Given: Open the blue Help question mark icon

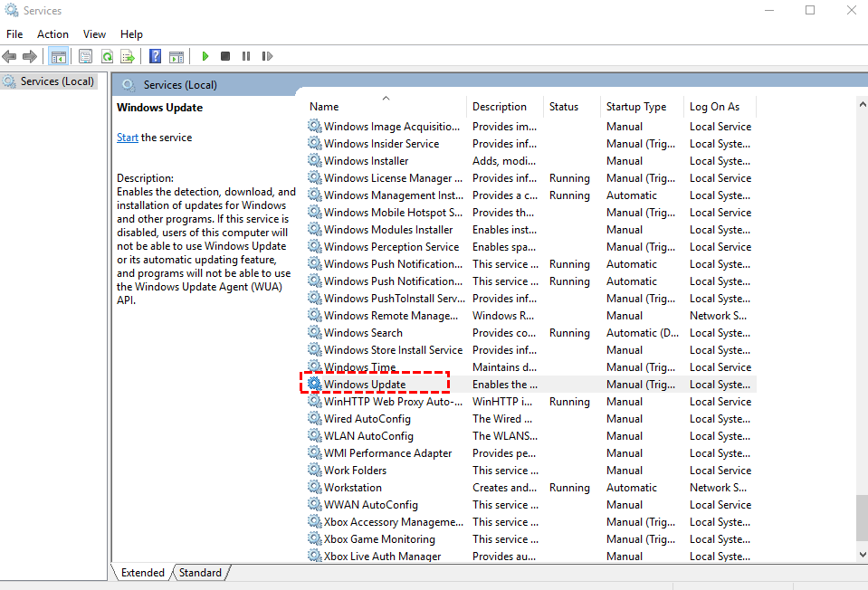Looking at the screenshot, I should [155, 56].
